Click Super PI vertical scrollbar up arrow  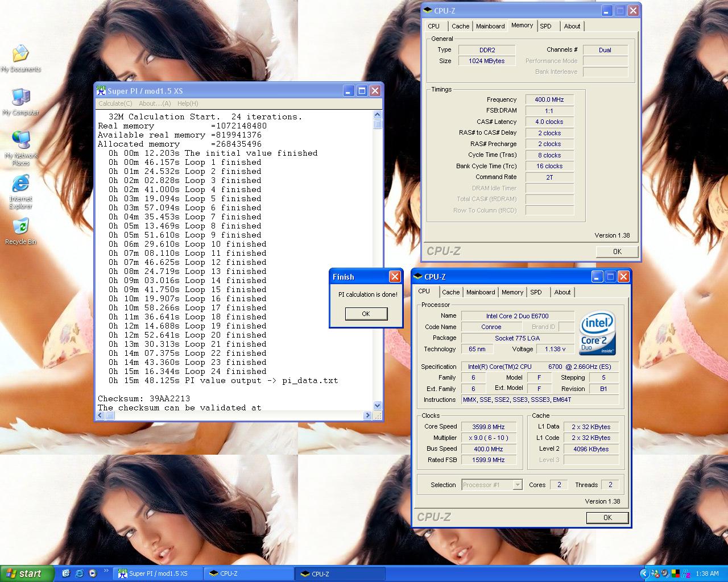pyautogui.click(x=378, y=115)
